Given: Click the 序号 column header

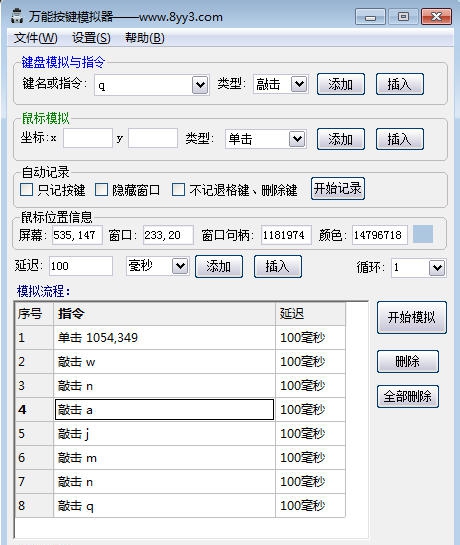Looking at the screenshot, I should tap(34, 314).
